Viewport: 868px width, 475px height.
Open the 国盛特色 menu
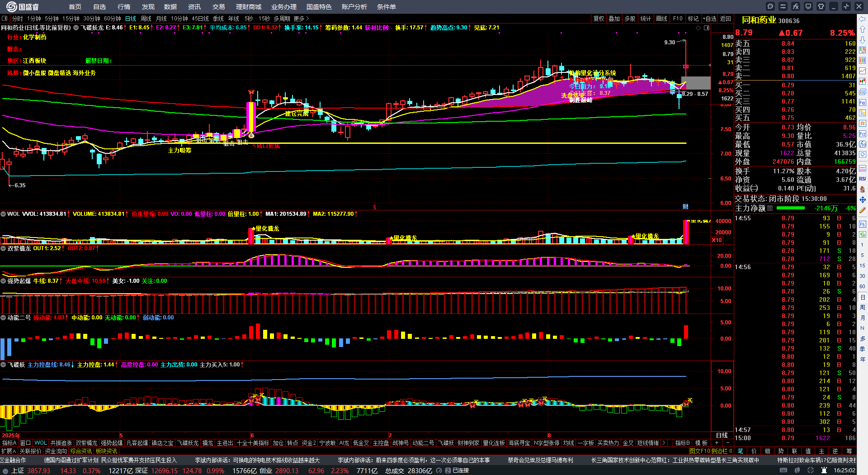319,7
